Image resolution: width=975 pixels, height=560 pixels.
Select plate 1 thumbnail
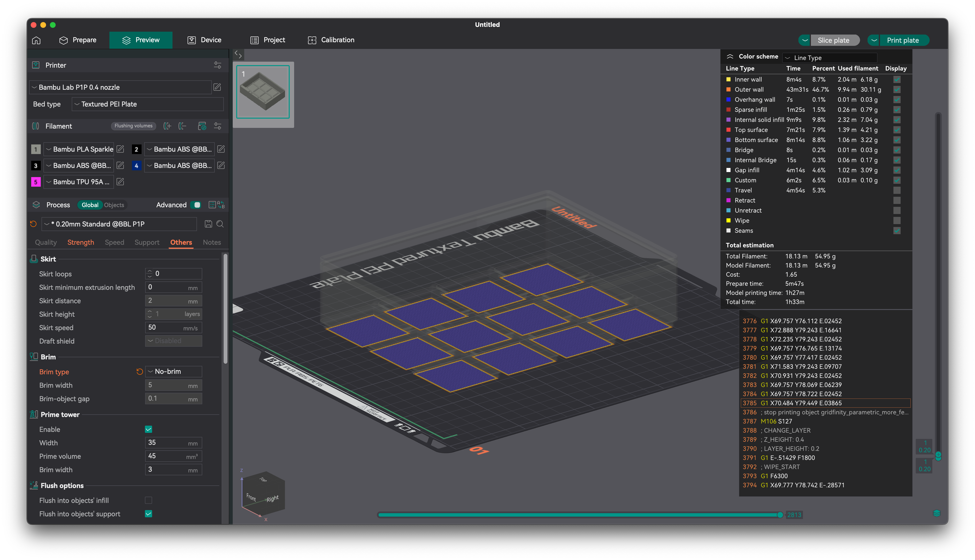point(263,92)
